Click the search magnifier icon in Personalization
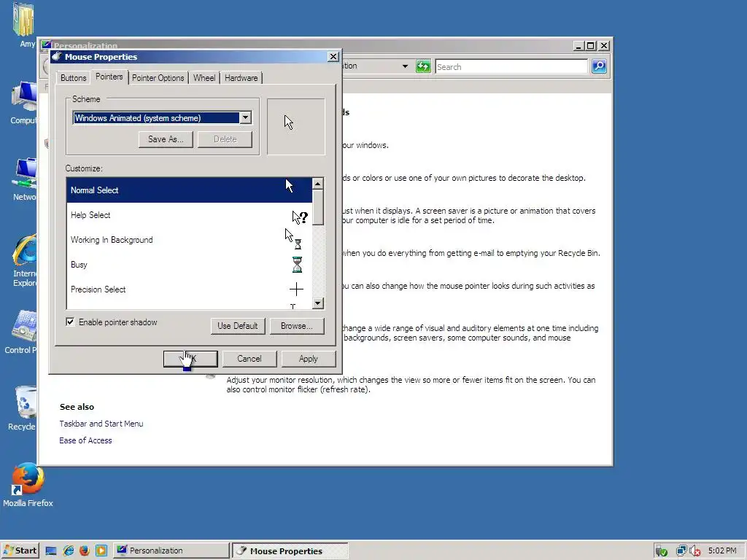The width and height of the screenshot is (747, 560). point(599,66)
